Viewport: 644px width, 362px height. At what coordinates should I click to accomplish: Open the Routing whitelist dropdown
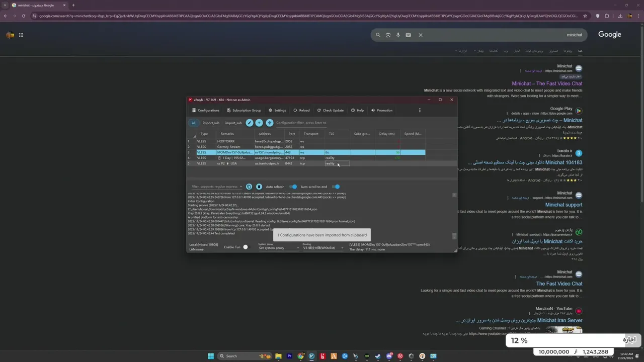pos(323,248)
